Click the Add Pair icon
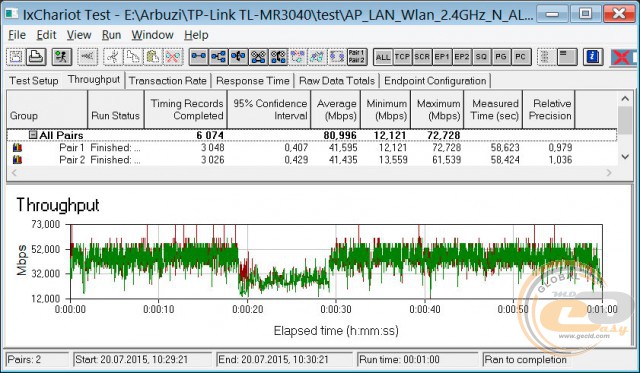Image resolution: width=640 pixels, height=373 pixels. 198,57
